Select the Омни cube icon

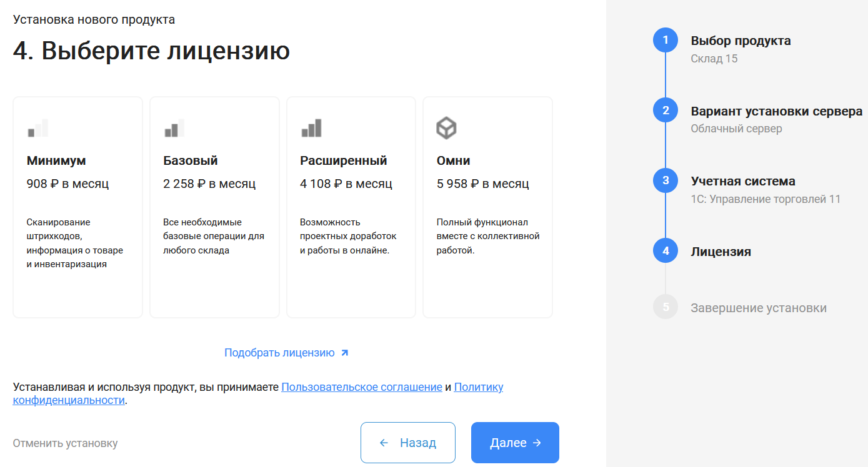(x=446, y=129)
